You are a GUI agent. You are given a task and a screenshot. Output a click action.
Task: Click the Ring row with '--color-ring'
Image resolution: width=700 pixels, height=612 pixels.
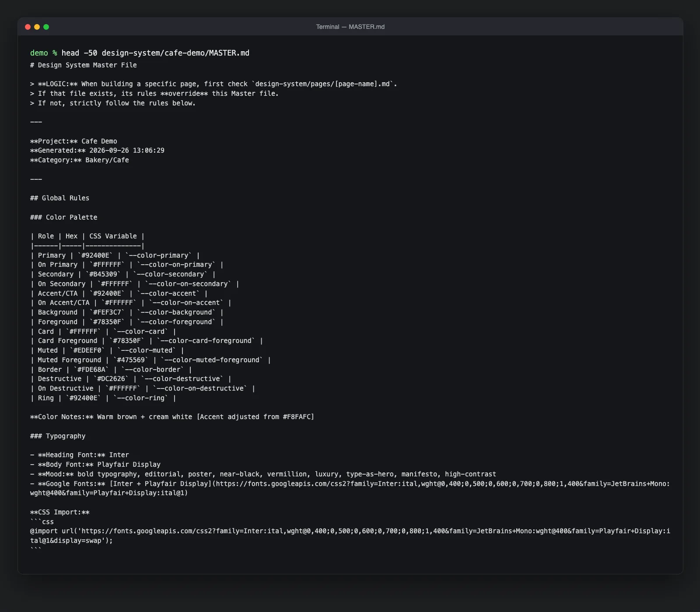coord(103,398)
